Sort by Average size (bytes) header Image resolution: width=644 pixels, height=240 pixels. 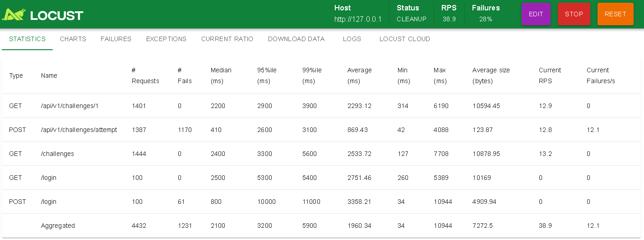pos(491,75)
